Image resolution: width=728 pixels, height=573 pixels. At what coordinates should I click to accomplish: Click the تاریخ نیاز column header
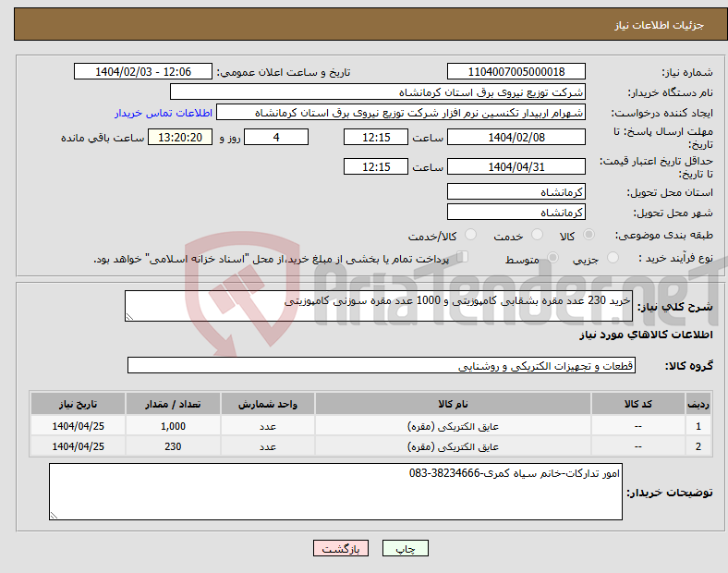tap(78, 404)
